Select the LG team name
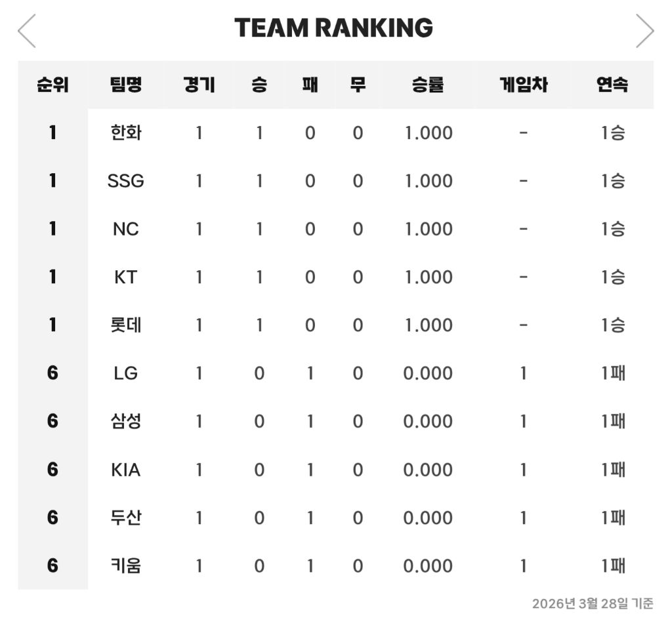This screenshot has width=672, height=629. coord(126,373)
